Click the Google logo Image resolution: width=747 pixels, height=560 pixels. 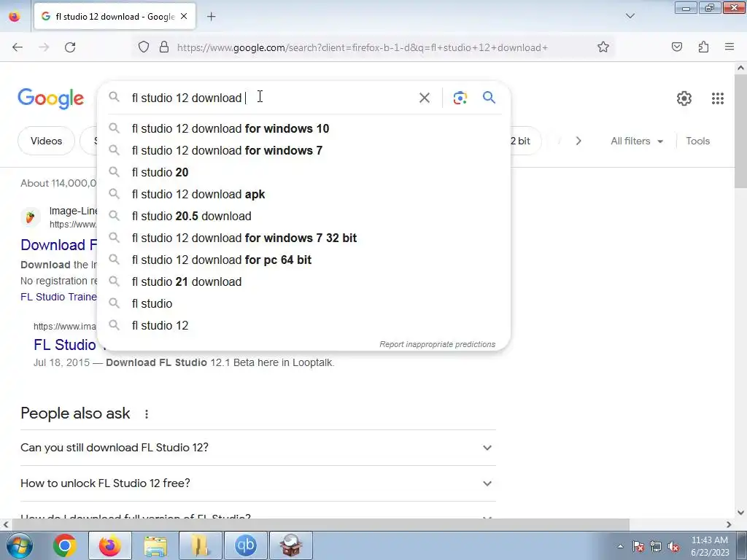tap(51, 98)
